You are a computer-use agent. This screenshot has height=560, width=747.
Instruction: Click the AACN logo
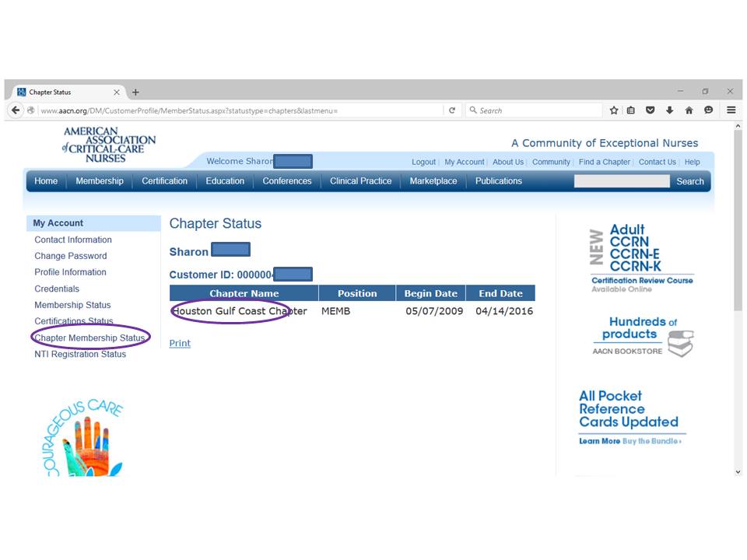109,145
